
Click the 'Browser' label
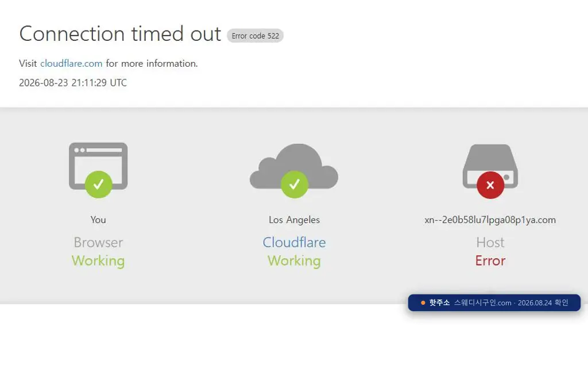tap(98, 242)
